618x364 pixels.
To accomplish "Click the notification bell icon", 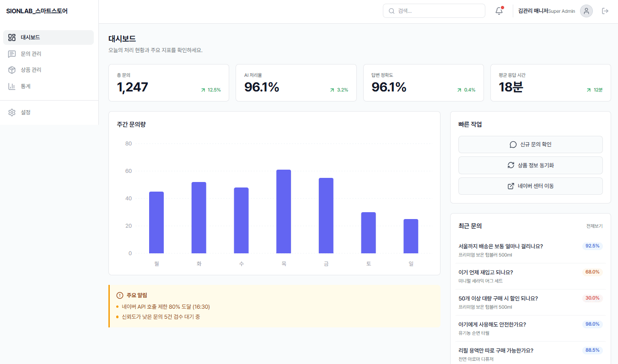I will tap(499, 11).
